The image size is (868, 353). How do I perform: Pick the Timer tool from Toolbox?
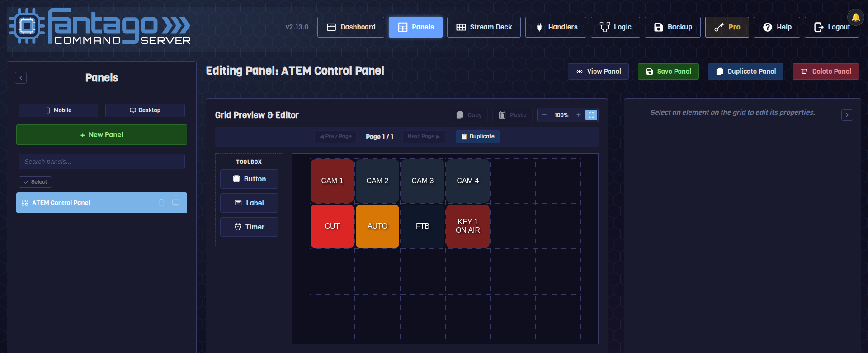[x=249, y=227]
